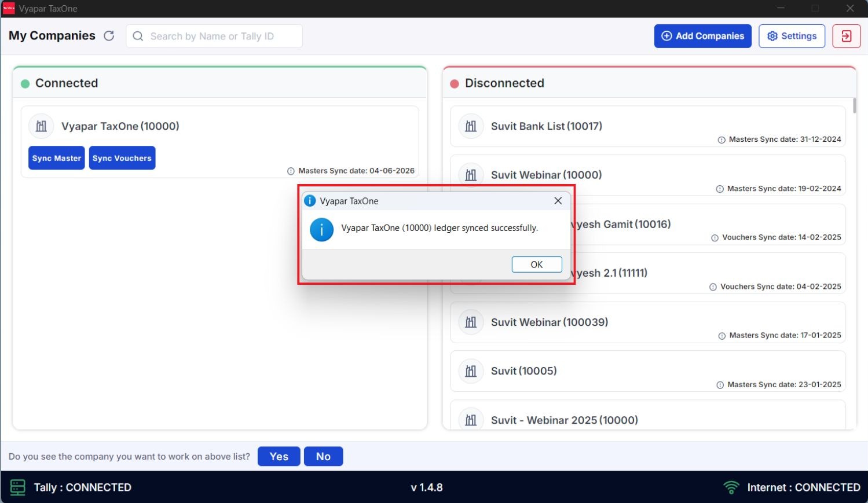Image resolution: width=868 pixels, height=503 pixels.
Task: Click the Internet : CONNECTED status text
Action: (804, 487)
